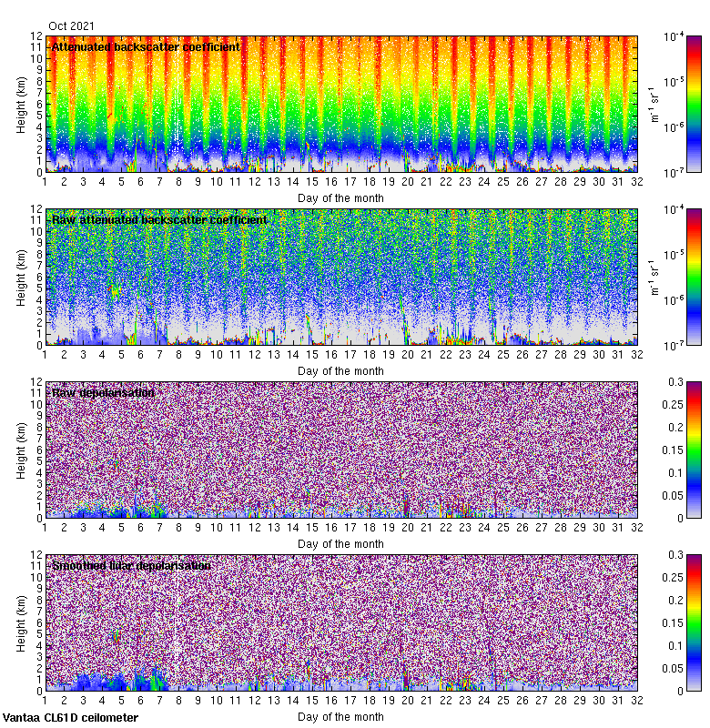Click m⁻¹ sr⁻¹ units label of second colorbar

tap(653, 277)
